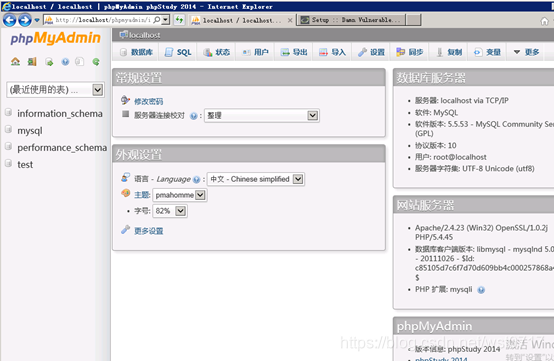Click the green reload navigation icon
This screenshot has width=554, height=361.
[96, 62]
